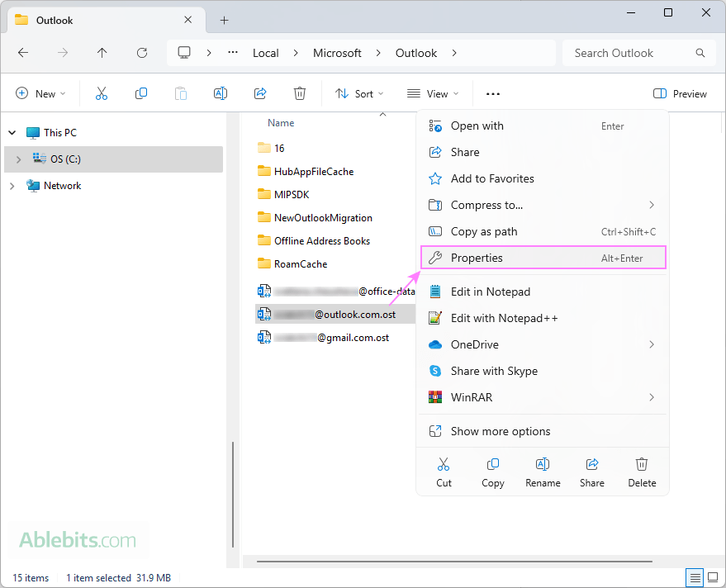Click the Name column header
Screen dimensions: 726x588
point(281,123)
